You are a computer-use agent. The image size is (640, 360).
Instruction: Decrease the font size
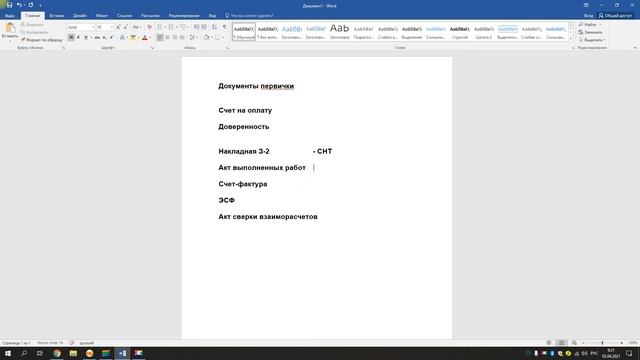click(125, 27)
